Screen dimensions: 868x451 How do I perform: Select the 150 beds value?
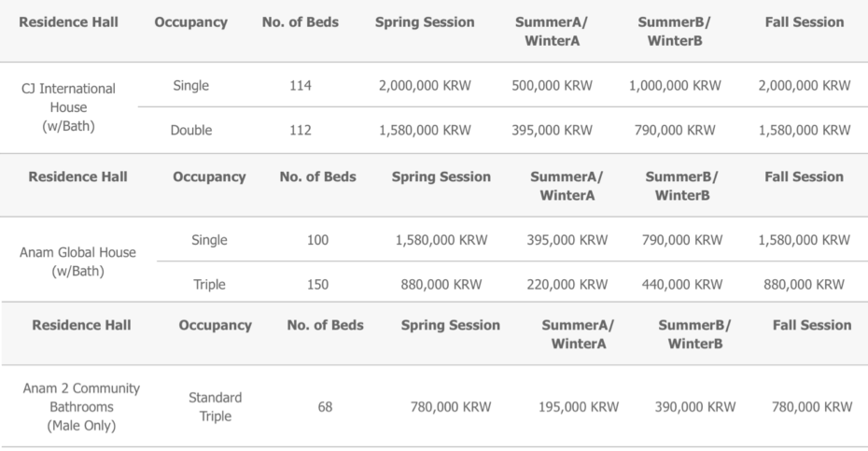point(317,284)
